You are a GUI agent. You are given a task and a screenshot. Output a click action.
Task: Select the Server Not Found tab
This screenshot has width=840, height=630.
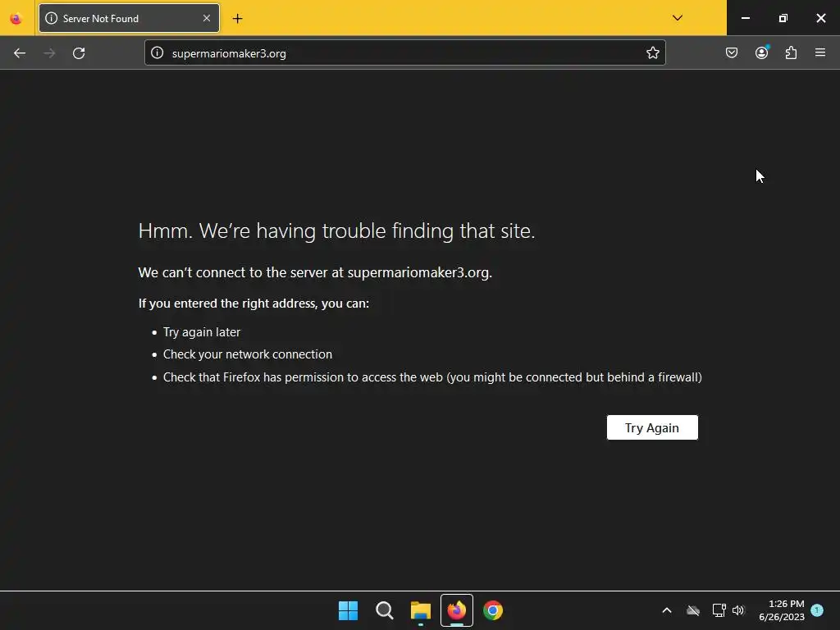pyautogui.click(x=129, y=18)
